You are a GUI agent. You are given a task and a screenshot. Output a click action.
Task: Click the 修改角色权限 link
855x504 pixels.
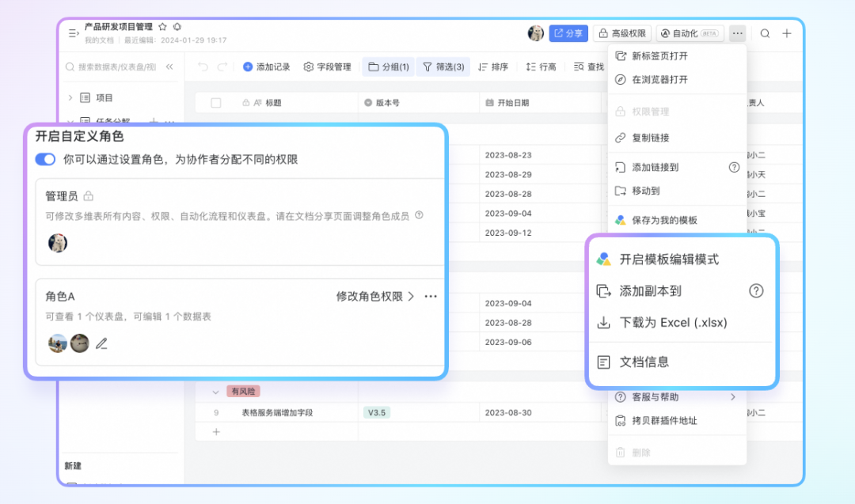(375, 297)
